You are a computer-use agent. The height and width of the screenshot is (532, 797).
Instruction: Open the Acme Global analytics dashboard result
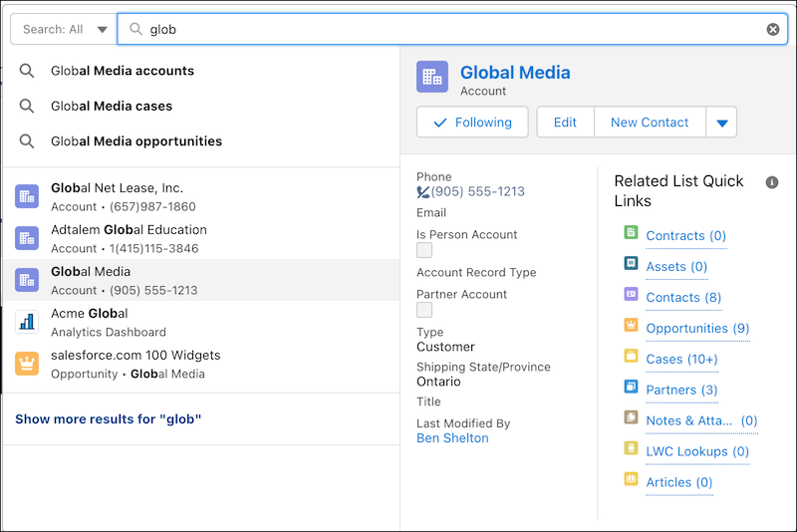pyautogui.click(x=201, y=322)
